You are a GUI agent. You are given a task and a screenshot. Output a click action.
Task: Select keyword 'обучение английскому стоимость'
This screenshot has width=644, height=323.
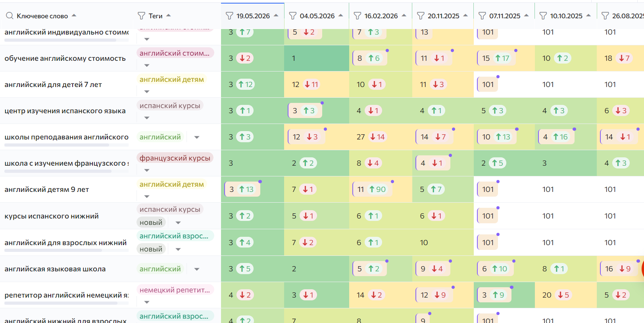[65, 58]
